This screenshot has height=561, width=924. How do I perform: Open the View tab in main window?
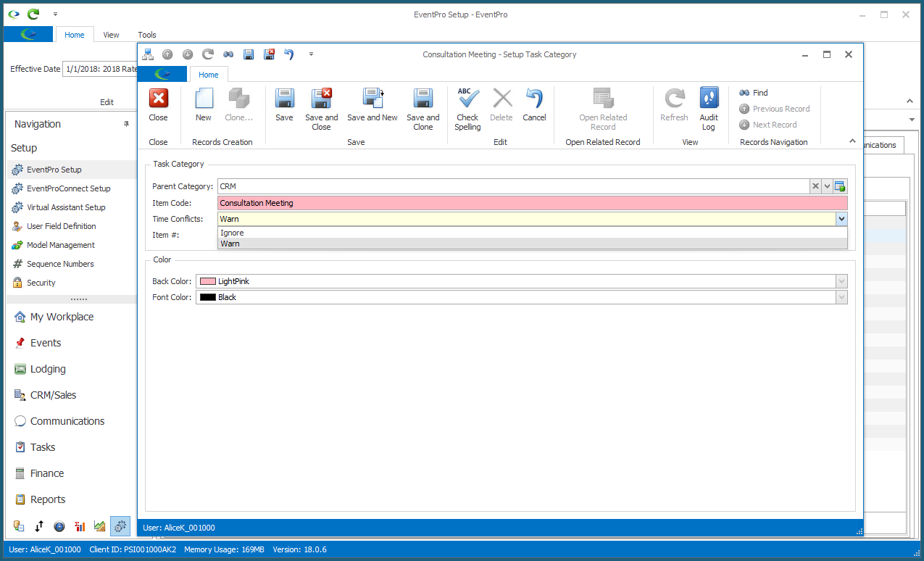pos(111,35)
